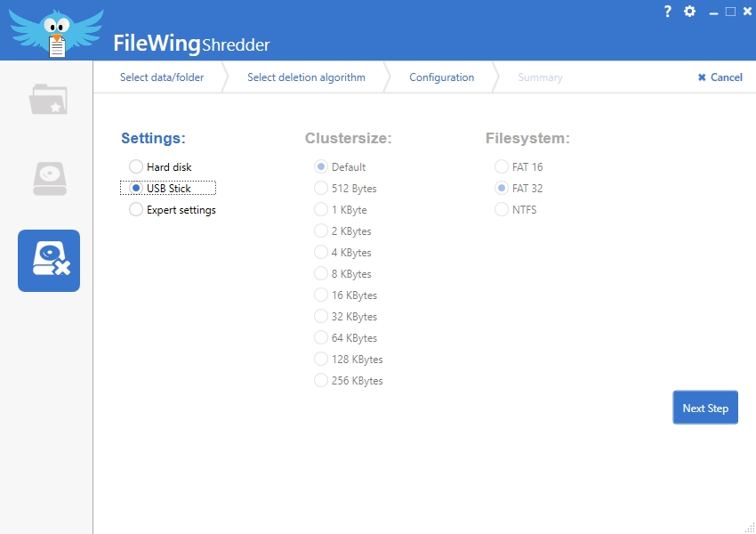Open the Summary step
This screenshot has height=534, width=756.
(x=540, y=77)
